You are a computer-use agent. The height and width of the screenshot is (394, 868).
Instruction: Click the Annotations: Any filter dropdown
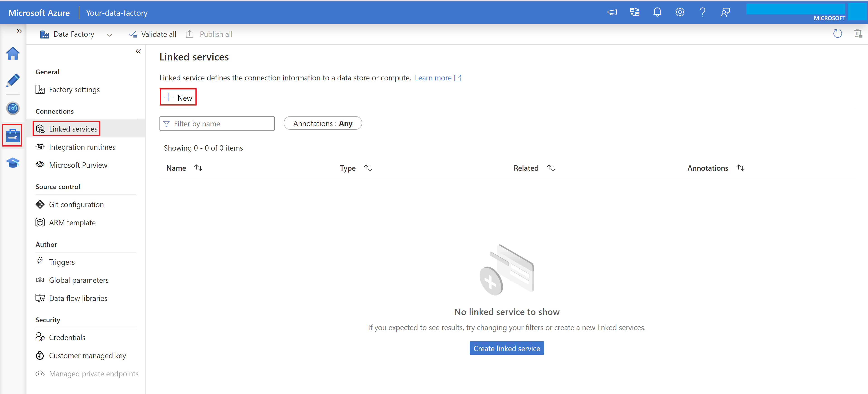[323, 123]
